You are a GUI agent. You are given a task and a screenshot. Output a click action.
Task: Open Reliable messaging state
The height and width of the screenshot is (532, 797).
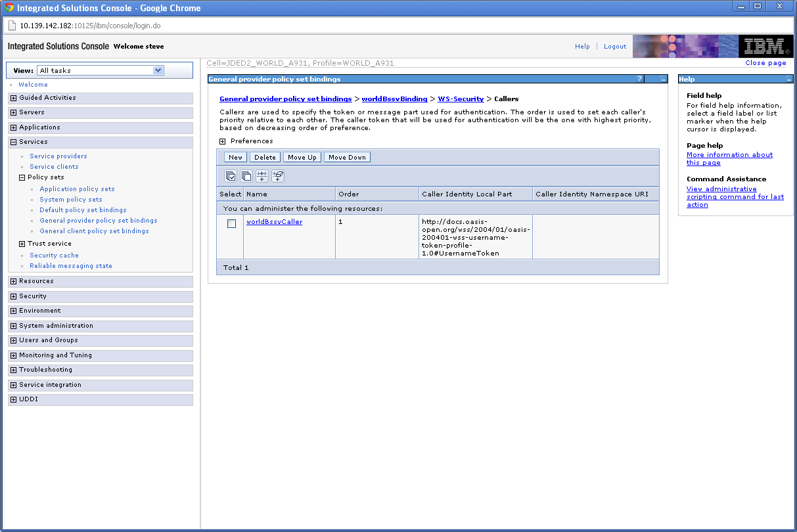click(71, 266)
